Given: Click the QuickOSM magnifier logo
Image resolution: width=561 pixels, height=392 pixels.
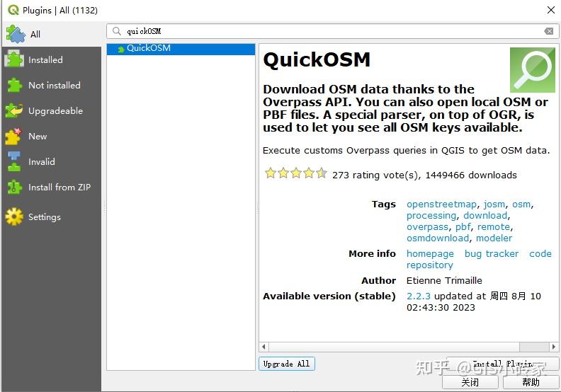Looking at the screenshot, I should click(533, 70).
